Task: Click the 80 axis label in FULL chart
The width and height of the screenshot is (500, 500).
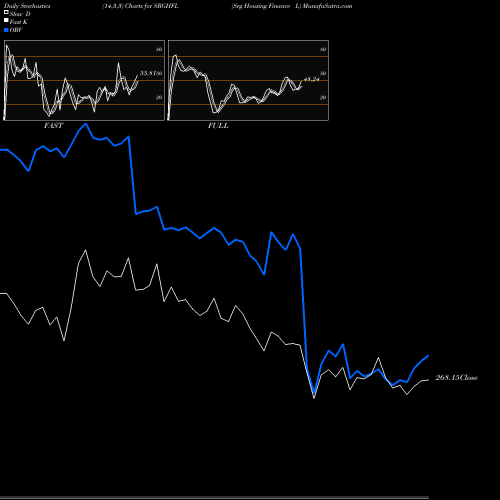Action: click(x=323, y=49)
